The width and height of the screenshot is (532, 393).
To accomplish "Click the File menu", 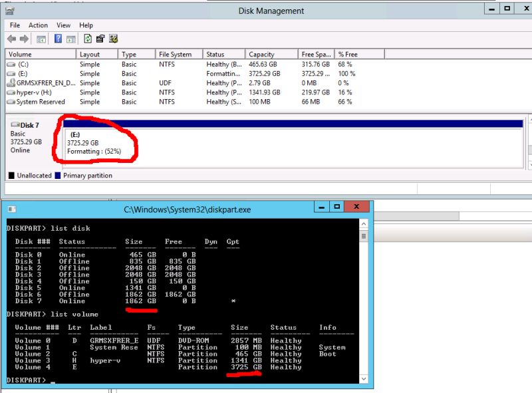I will pos(15,25).
